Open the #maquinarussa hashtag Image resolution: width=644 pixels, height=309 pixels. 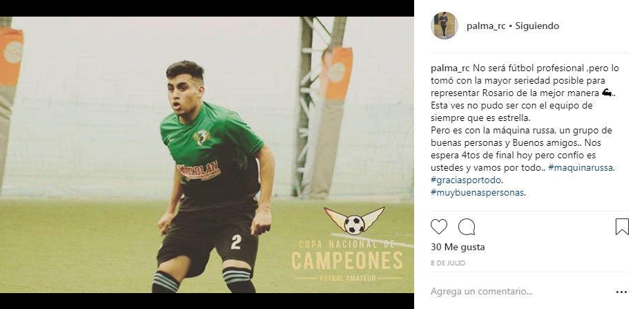click(x=581, y=168)
